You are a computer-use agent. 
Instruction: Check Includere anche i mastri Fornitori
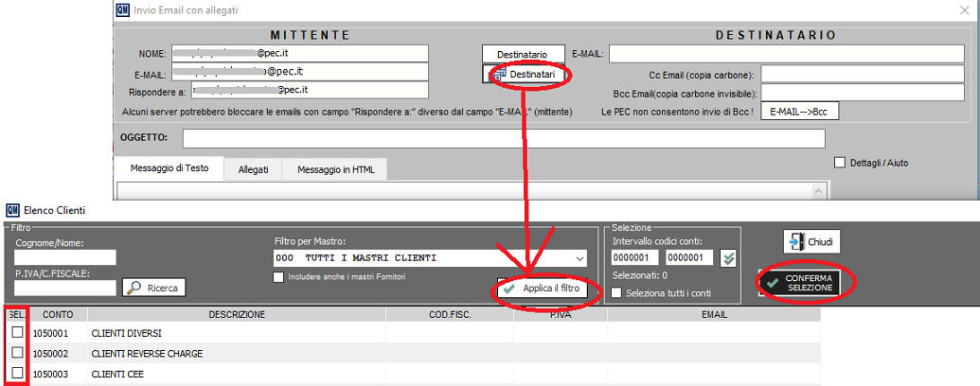point(278,277)
